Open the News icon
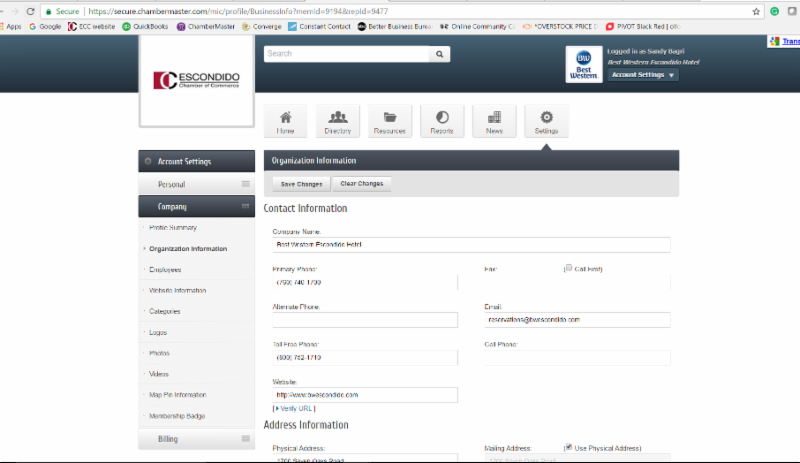 494,121
